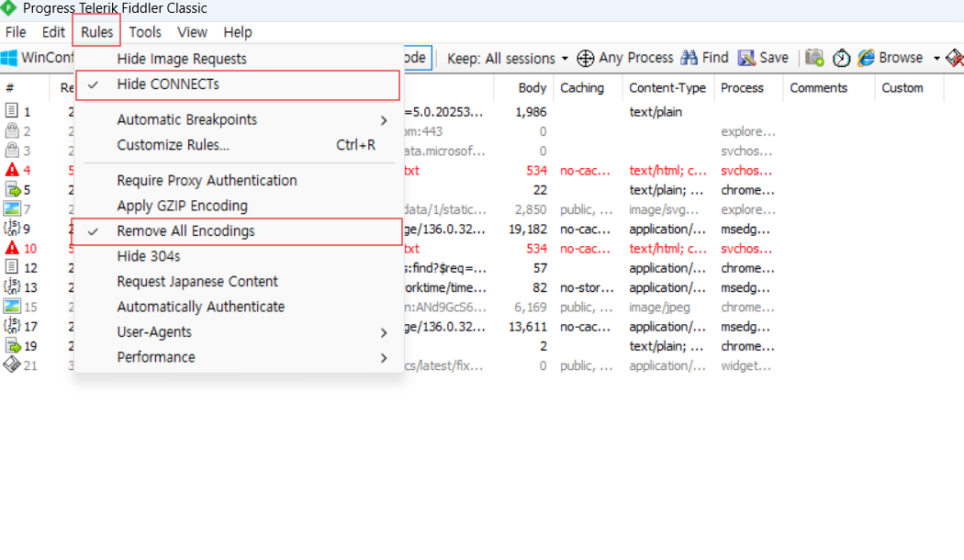Select session 13 JSON icon

tap(12, 286)
